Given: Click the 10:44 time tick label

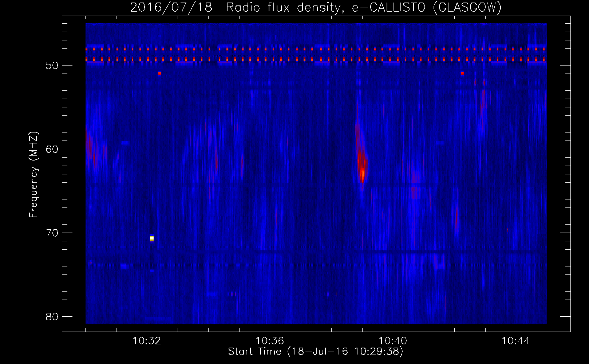Looking at the screenshot, I should pos(516,341).
